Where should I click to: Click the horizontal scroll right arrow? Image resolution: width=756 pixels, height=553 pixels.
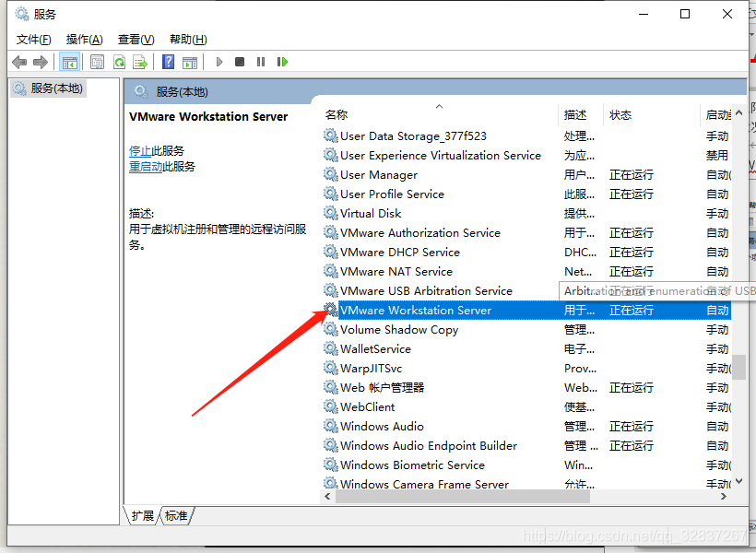point(723,497)
